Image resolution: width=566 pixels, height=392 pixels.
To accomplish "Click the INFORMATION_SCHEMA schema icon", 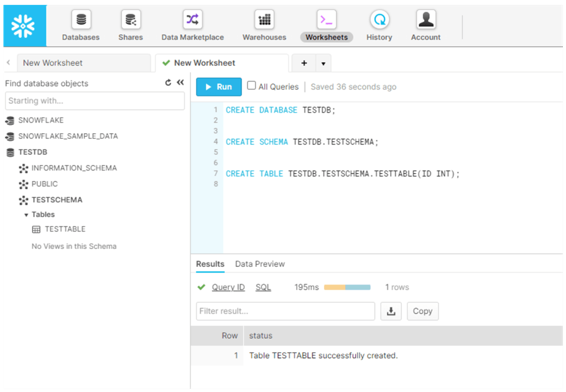I will [24, 168].
